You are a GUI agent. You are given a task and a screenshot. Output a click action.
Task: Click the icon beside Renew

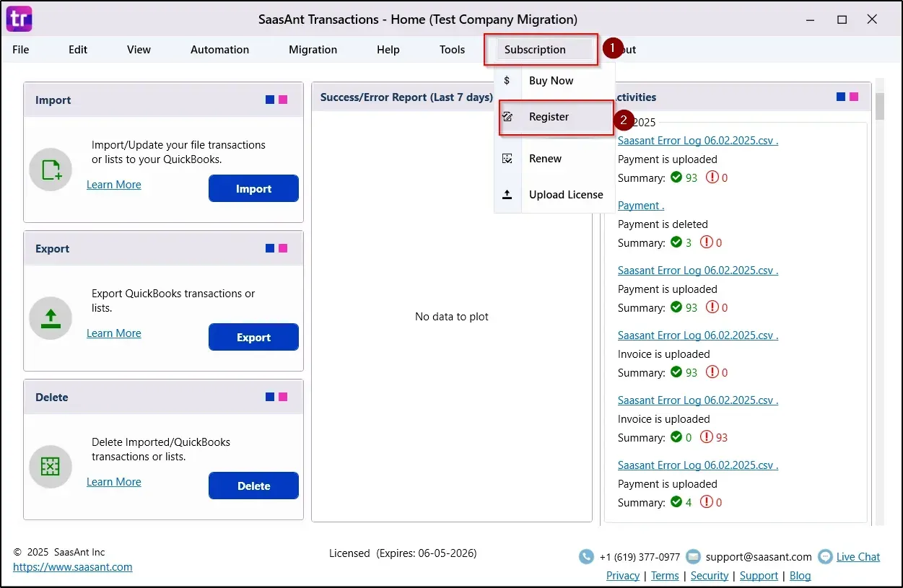[507, 159]
